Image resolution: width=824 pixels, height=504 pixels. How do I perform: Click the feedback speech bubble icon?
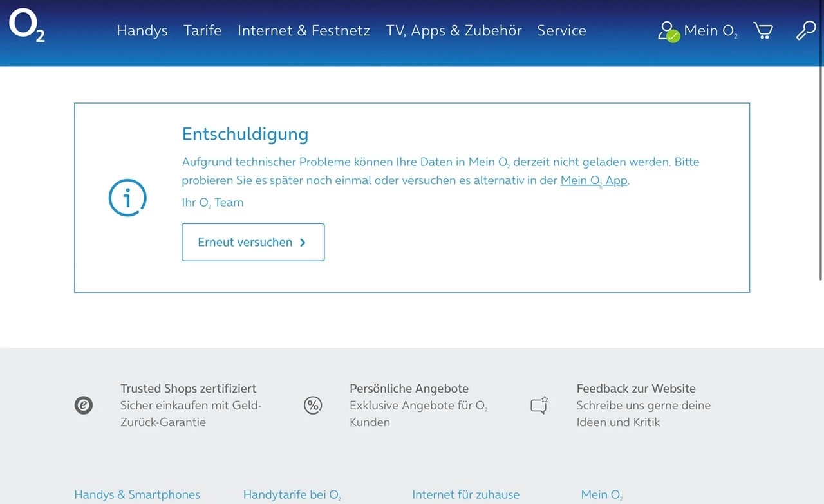539,405
